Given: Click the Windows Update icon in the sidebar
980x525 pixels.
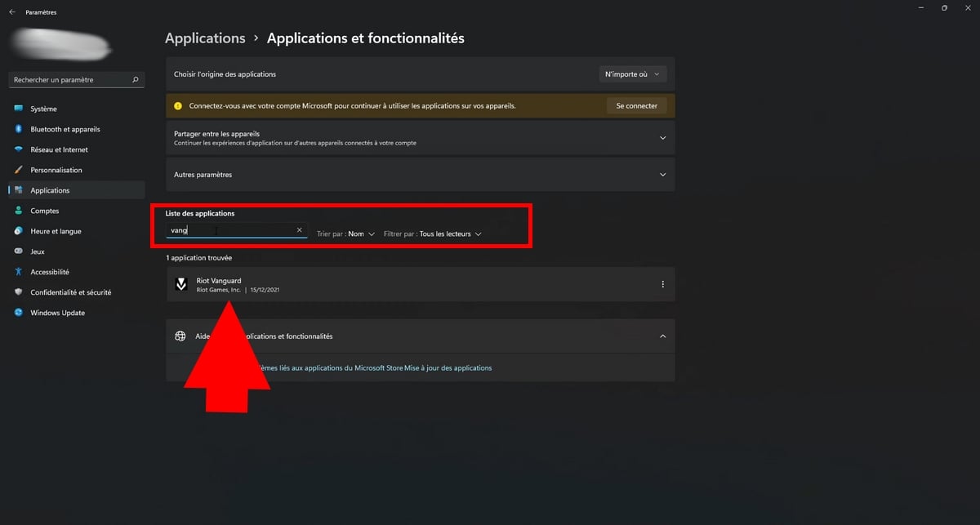Looking at the screenshot, I should [19, 313].
